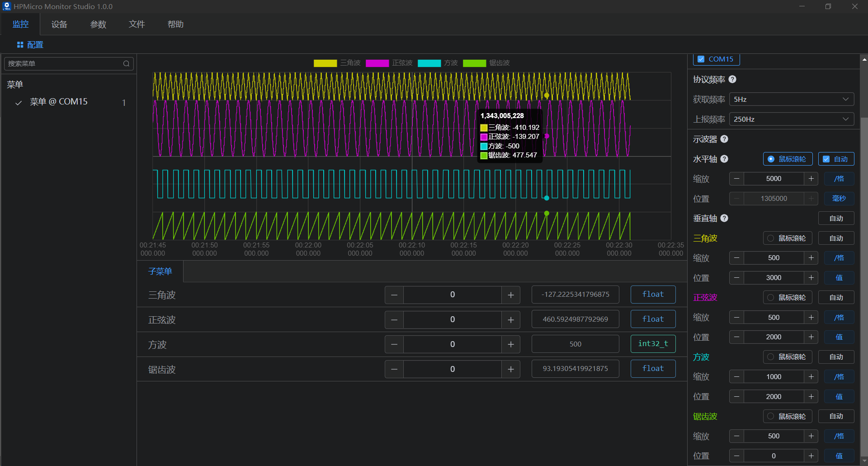Image resolution: width=868 pixels, height=466 pixels.
Task: Click 正弦波 自动 button
Action: click(x=836, y=298)
